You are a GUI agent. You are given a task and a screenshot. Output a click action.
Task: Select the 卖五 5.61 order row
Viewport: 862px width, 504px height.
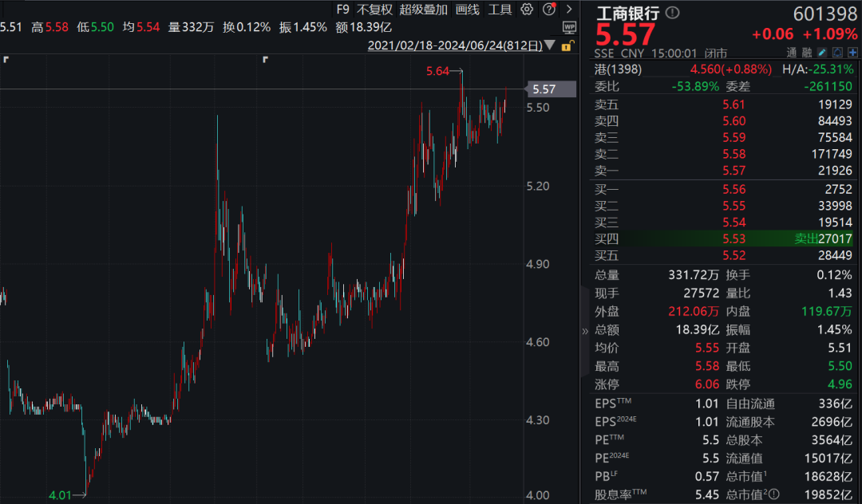[x=723, y=104]
